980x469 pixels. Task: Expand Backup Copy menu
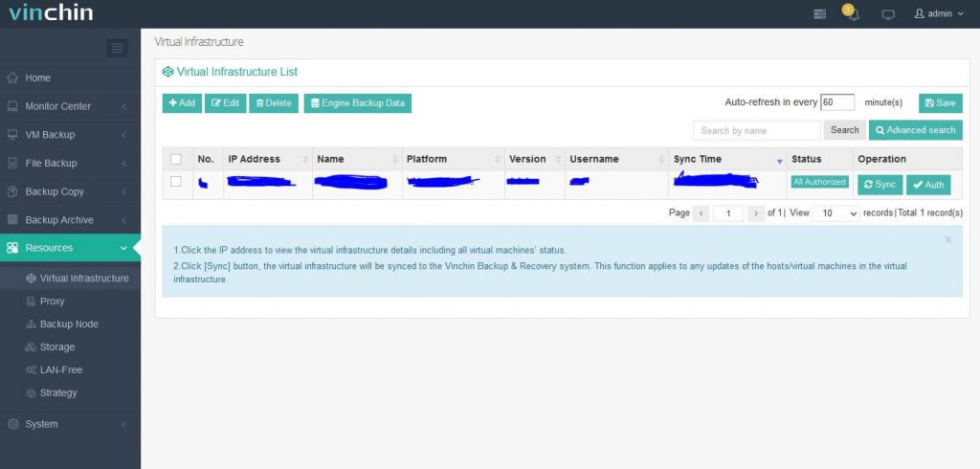(70, 191)
